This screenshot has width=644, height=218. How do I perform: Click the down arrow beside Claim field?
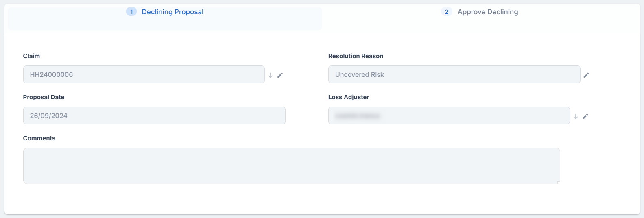click(x=270, y=75)
